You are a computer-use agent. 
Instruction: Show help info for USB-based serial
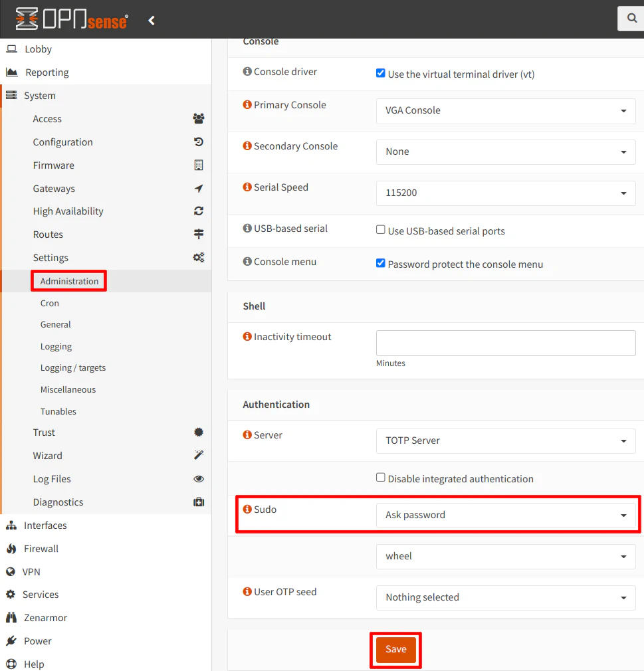click(x=247, y=228)
